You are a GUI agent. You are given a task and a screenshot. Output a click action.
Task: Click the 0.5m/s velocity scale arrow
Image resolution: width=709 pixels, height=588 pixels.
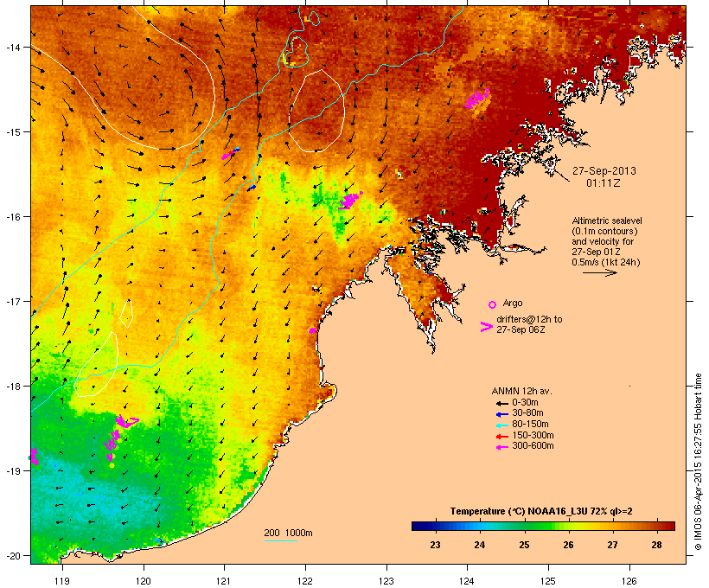(x=599, y=272)
